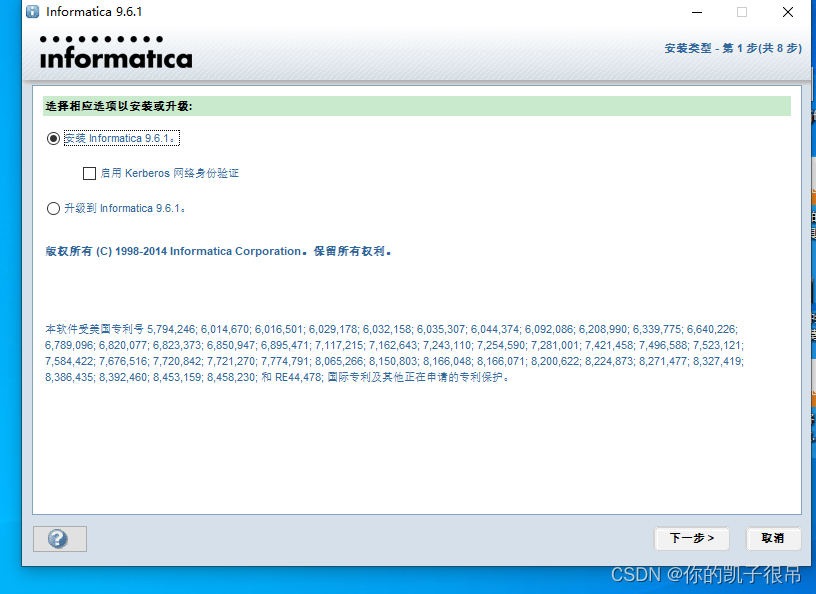Click the patent number 5,794,246 text
Viewport: 816px width, 594px height.
171,330
